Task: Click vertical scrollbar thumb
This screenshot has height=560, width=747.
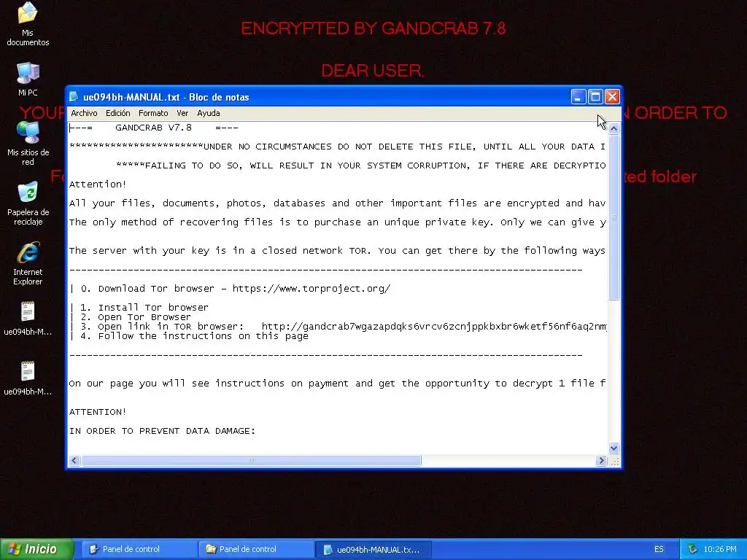Action: click(614, 217)
